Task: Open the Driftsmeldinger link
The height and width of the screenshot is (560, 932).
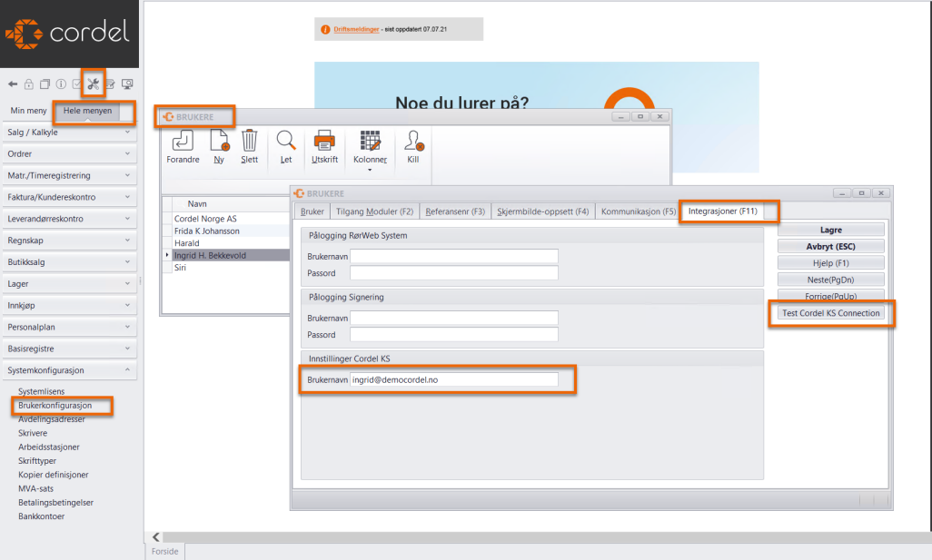Action: [357, 30]
